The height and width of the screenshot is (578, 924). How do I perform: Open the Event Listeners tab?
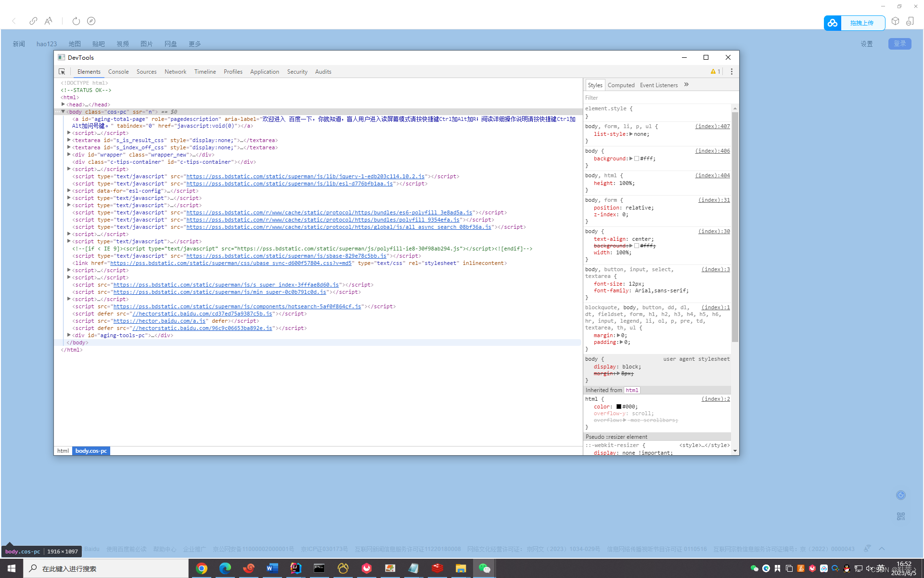(x=658, y=85)
